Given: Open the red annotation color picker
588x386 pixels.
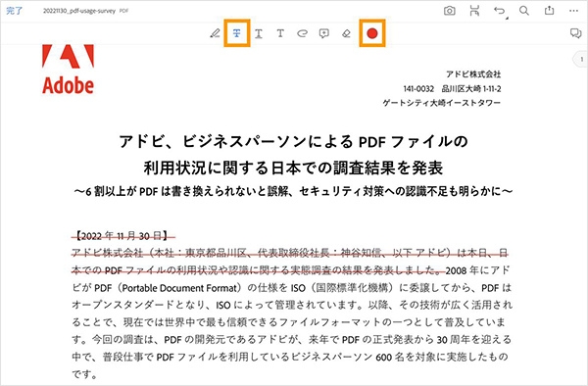Looking at the screenshot, I should tap(372, 33).
